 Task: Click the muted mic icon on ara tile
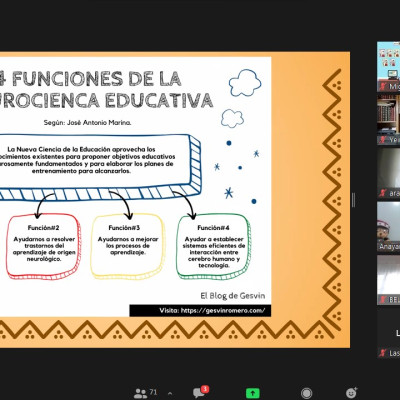pyautogui.click(x=383, y=193)
